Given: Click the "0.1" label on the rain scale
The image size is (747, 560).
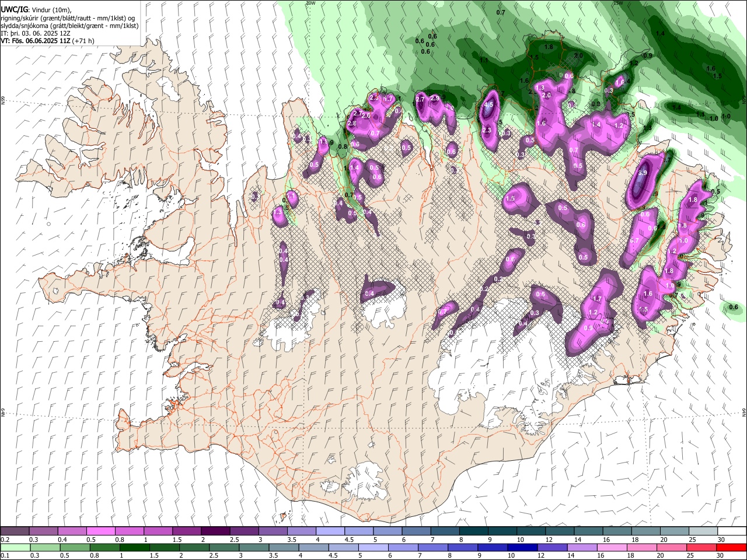Looking at the screenshot, I should click(5, 556).
